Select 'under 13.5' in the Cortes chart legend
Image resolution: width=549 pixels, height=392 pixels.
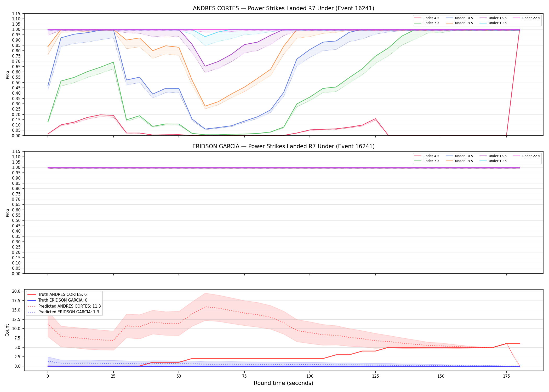pos(460,23)
